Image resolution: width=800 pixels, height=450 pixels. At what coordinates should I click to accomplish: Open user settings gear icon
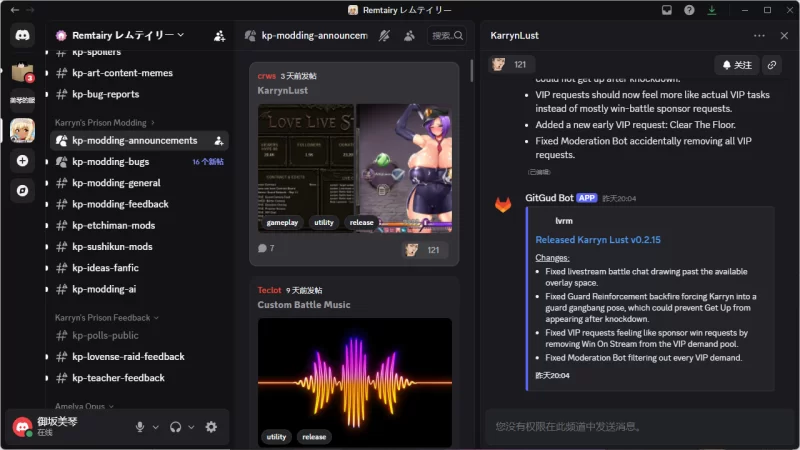(x=211, y=427)
